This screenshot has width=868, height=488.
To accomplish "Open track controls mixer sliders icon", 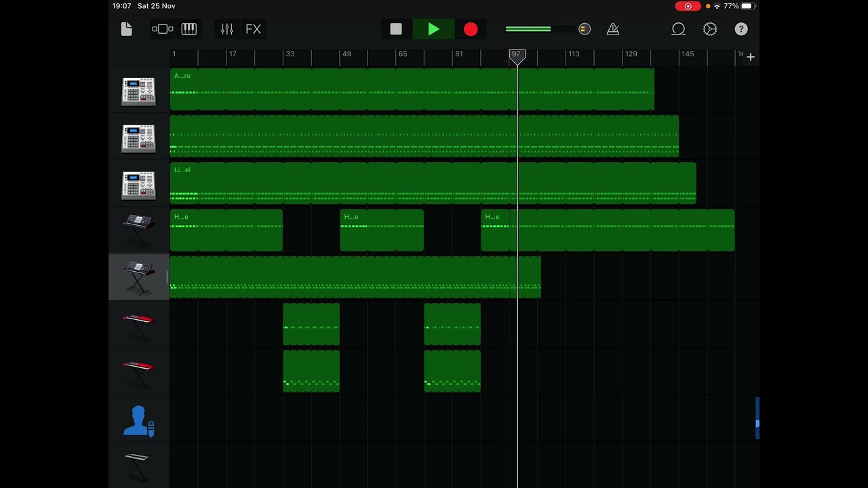I will point(227,29).
